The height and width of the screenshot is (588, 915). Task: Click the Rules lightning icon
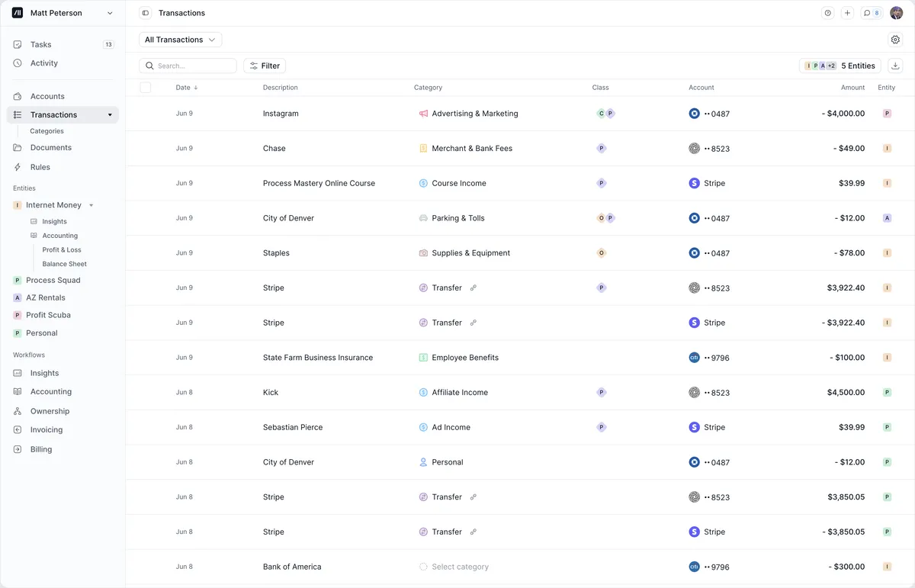18,167
